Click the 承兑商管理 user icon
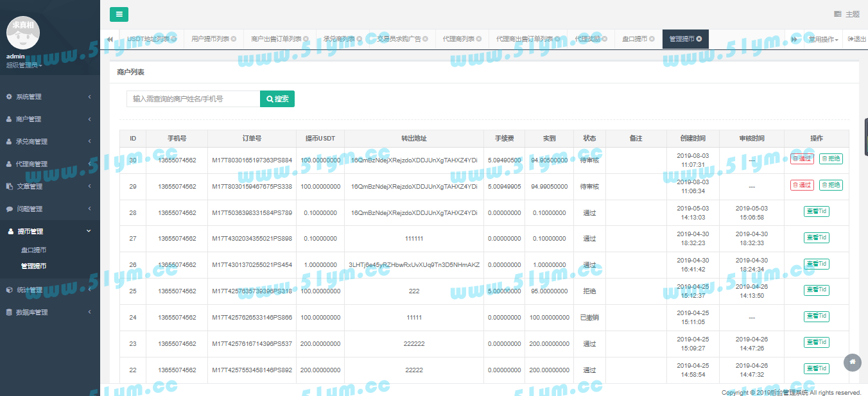The width and height of the screenshot is (868, 396). coord(9,142)
